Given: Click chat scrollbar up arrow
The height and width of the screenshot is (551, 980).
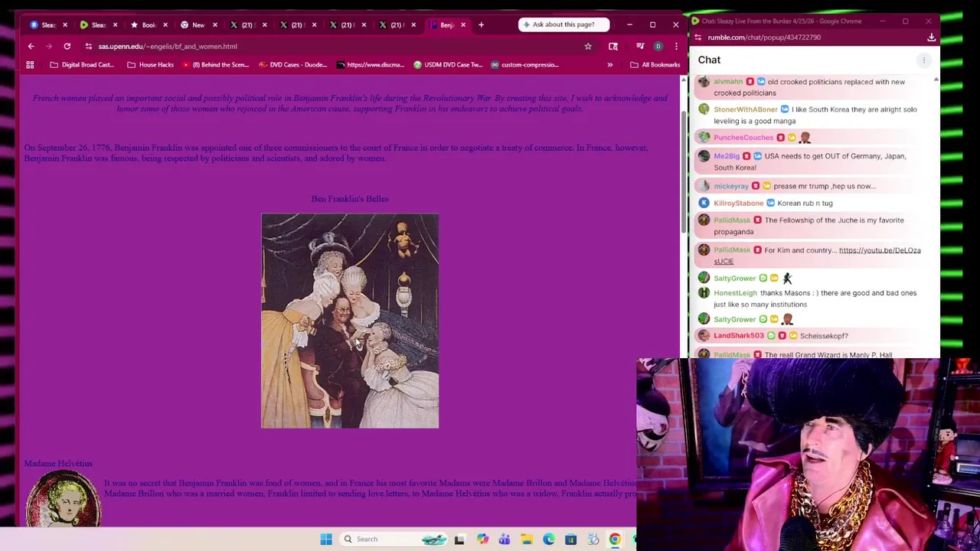Looking at the screenshot, I should pos(936,80).
